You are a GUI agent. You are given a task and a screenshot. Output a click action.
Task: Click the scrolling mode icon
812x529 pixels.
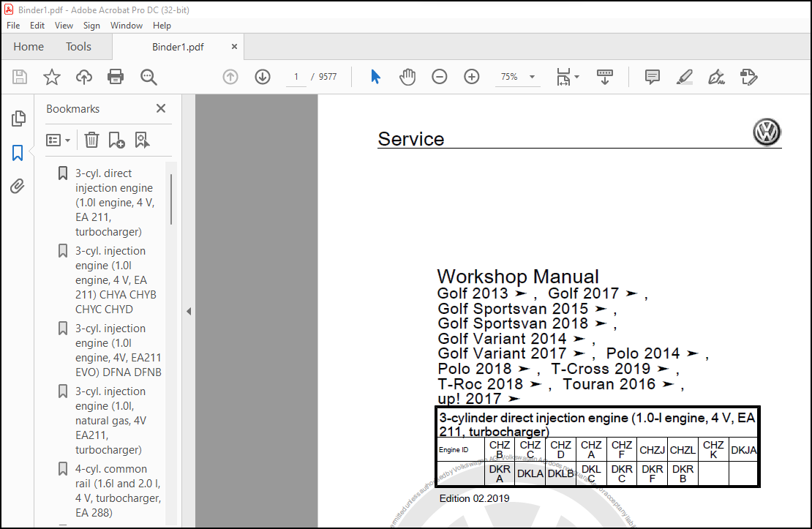(604, 77)
